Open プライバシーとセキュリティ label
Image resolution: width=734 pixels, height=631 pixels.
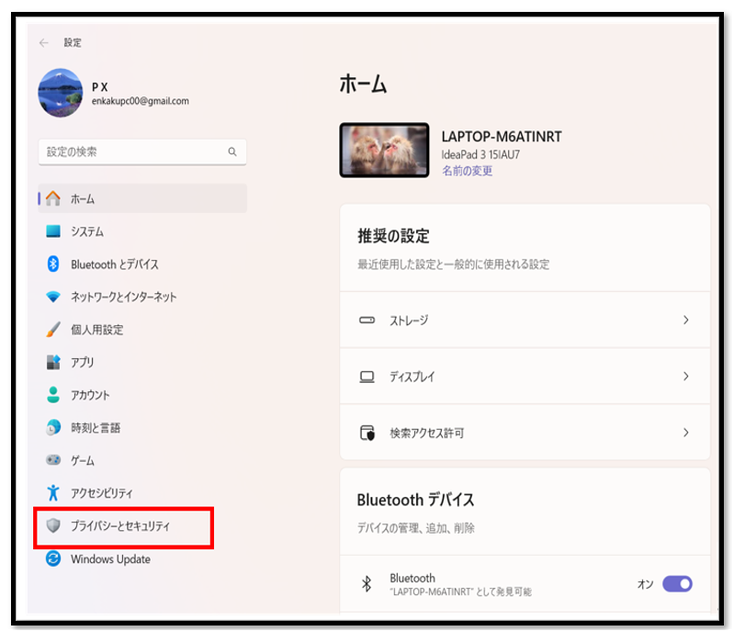tap(120, 526)
